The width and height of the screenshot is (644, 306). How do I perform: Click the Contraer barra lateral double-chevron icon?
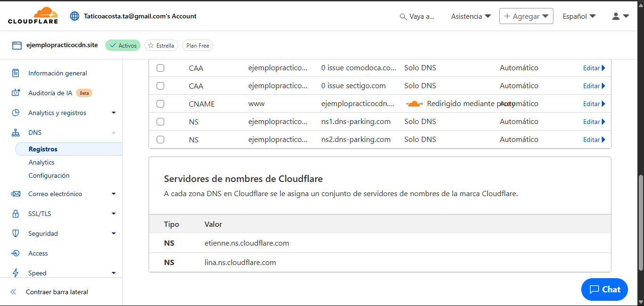pyautogui.click(x=13, y=292)
